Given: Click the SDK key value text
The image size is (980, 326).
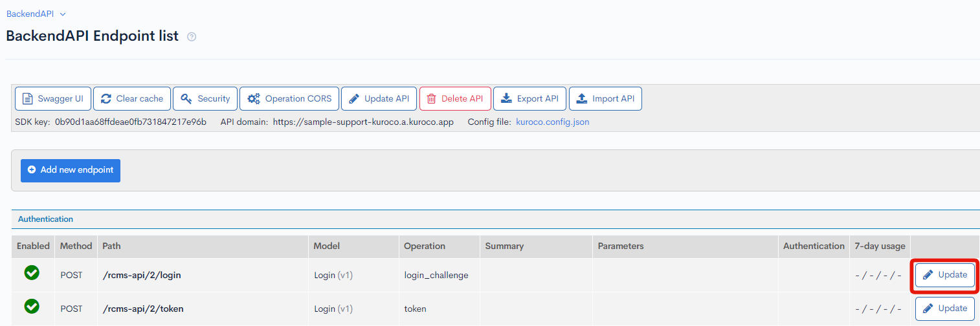Looking at the screenshot, I should [x=131, y=122].
